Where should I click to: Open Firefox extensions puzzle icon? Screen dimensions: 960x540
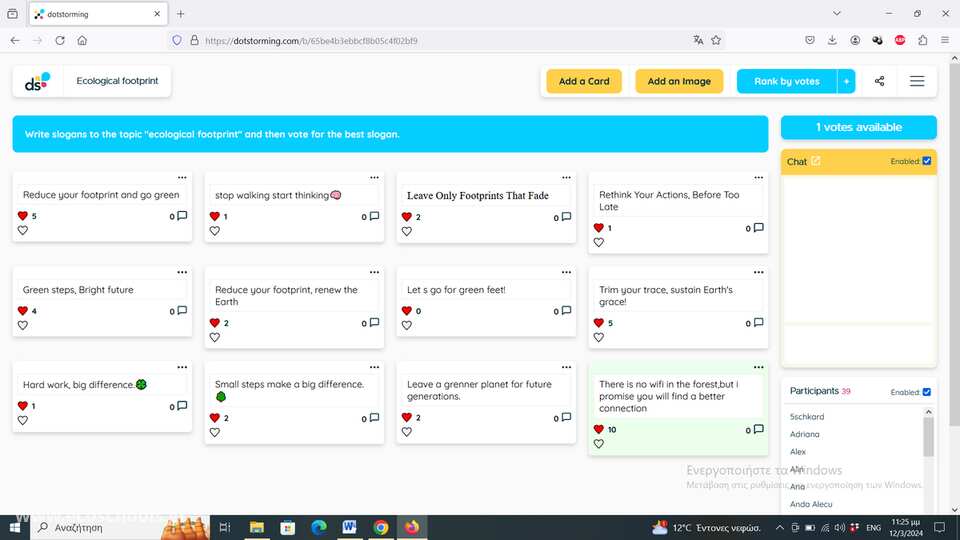tap(923, 40)
